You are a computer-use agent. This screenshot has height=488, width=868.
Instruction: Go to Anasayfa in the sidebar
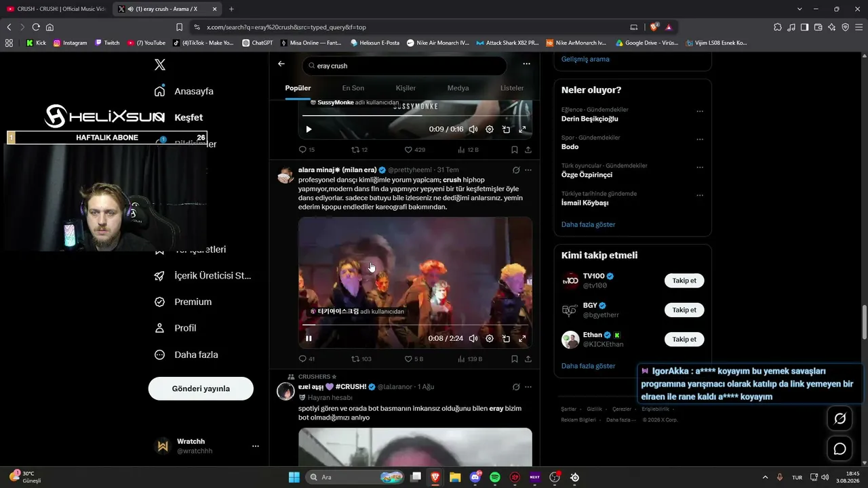184,91
